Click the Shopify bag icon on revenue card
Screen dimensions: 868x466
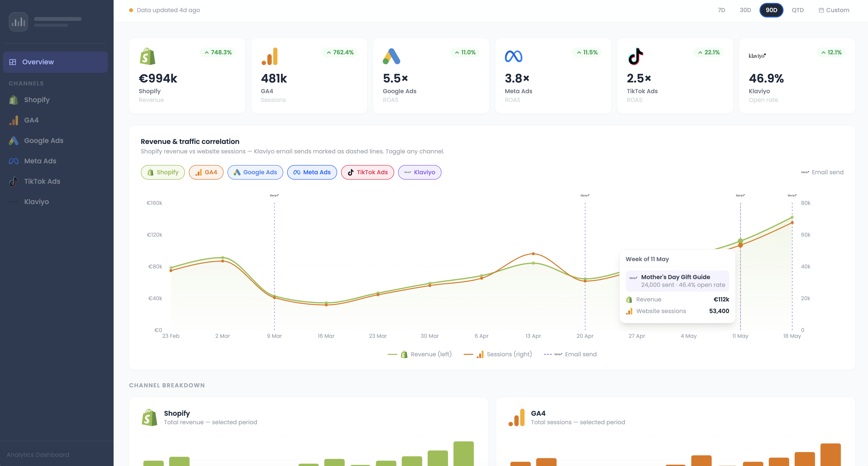(147, 56)
